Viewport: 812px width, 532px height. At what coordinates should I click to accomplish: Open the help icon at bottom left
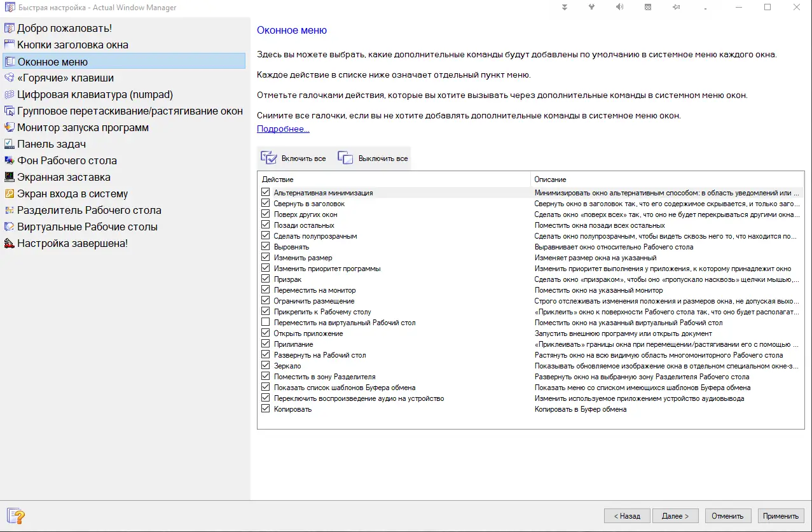click(15, 515)
